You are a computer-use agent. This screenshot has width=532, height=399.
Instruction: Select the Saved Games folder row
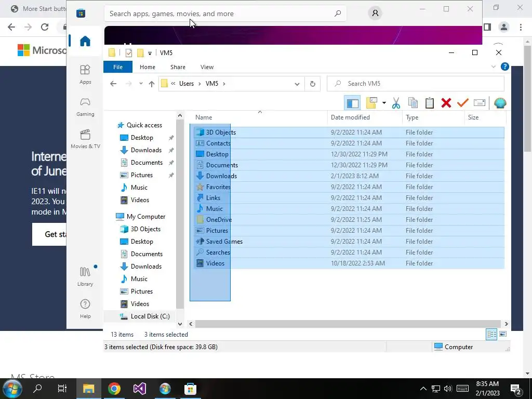[x=349, y=242]
